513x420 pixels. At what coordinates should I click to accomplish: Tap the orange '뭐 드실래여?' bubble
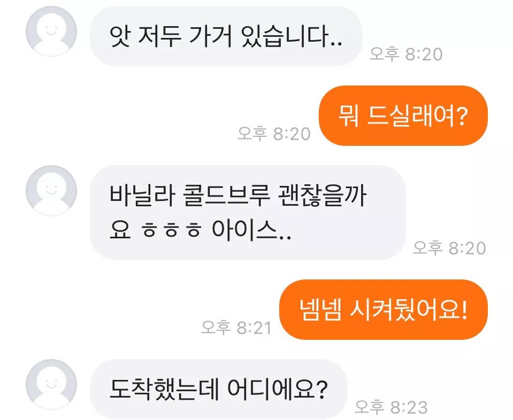click(403, 116)
